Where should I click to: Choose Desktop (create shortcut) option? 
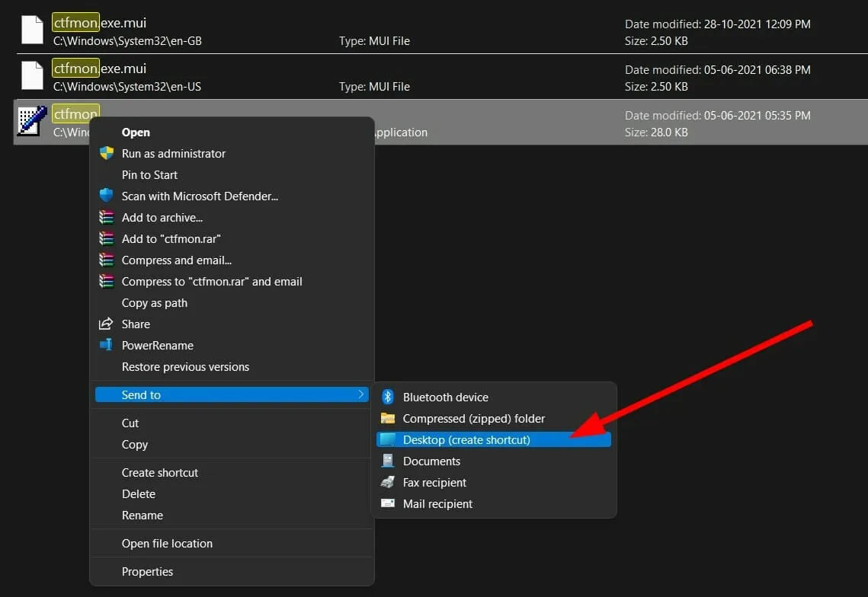pyautogui.click(x=466, y=439)
